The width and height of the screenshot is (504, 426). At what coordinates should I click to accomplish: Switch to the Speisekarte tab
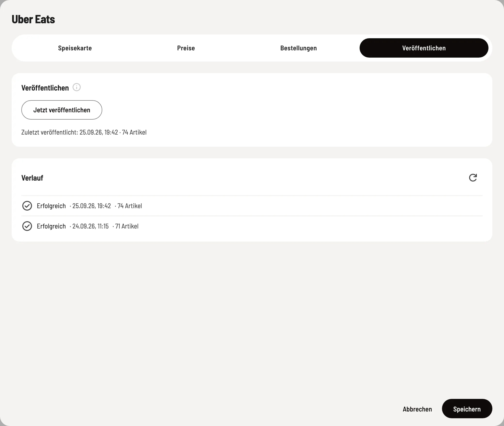point(75,48)
